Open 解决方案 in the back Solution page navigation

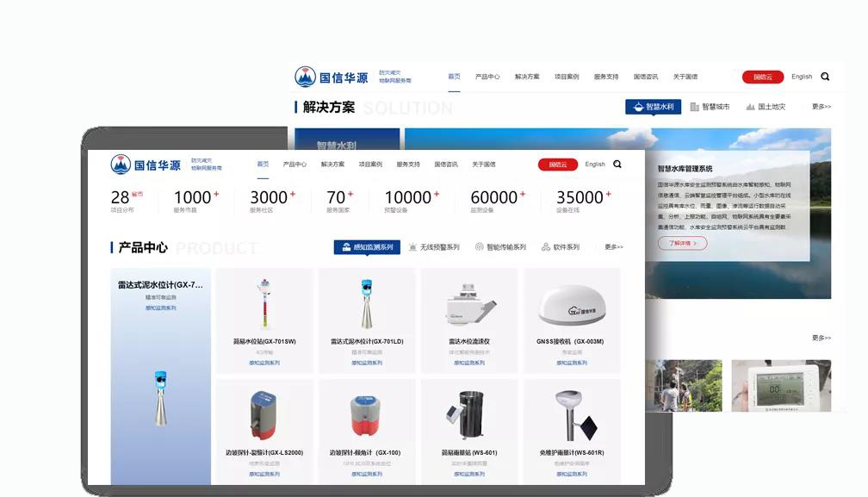(x=527, y=77)
